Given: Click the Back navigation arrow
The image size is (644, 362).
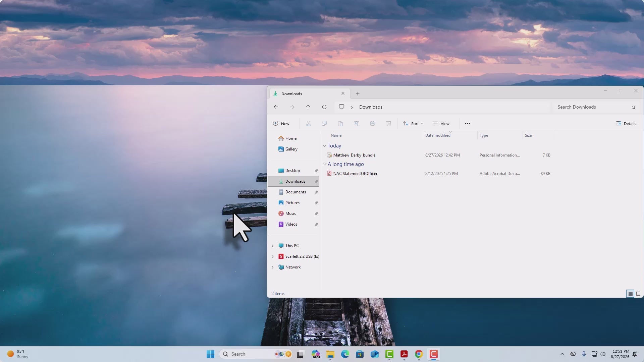Looking at the screenshot, I should click(276, 107).
